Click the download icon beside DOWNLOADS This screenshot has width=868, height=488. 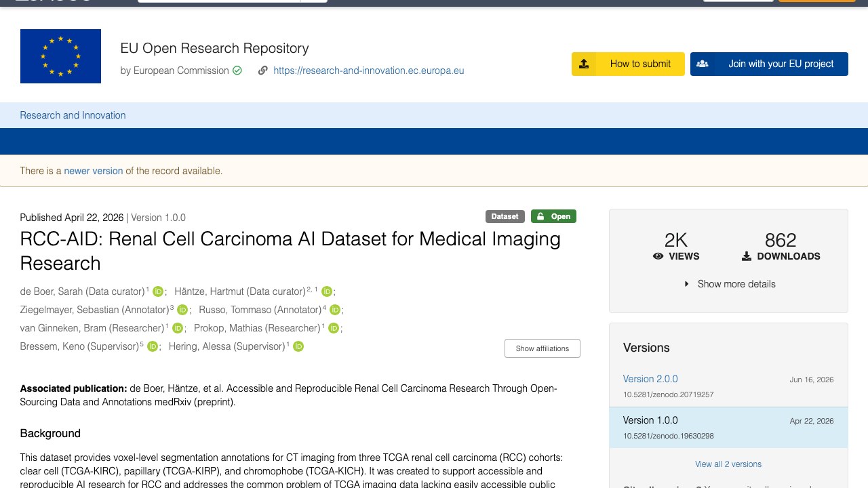coord(747,256)
